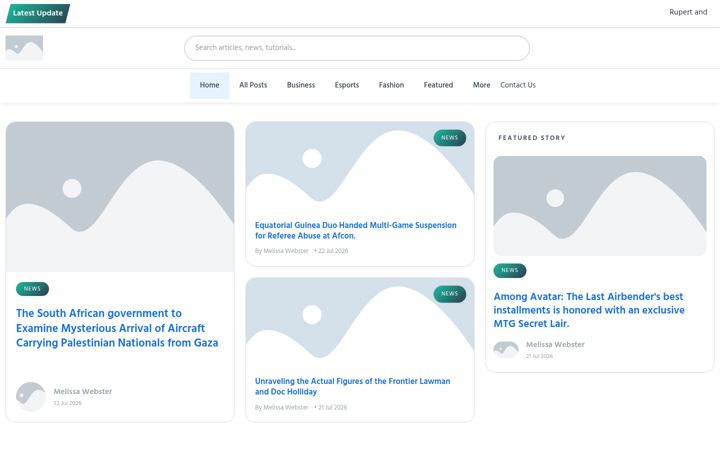Read Frontier Lawman and Doc Holliday article
The width and height of the screenshot is (720, 450).
(x=353, y=386)
